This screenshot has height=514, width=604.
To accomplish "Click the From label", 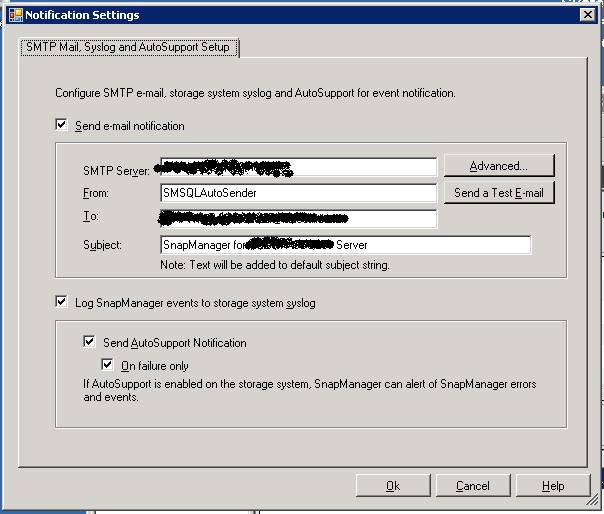I will (96, 193).
